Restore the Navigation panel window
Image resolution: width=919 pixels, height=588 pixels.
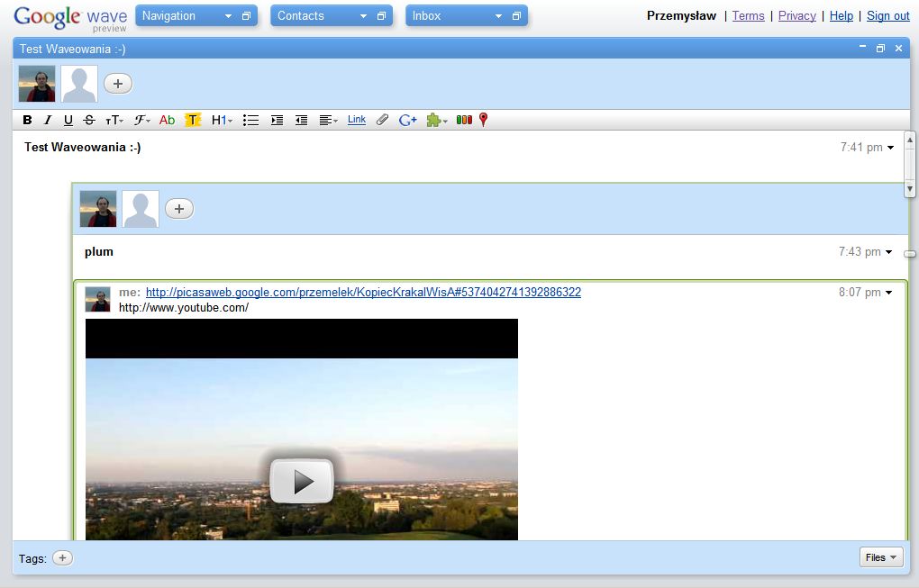coord(246,16)
